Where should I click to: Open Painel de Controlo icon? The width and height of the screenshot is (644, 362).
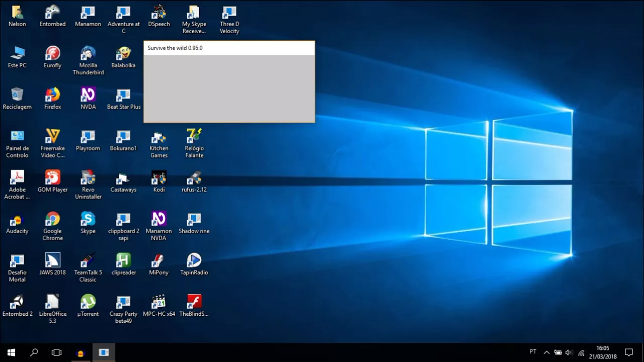click(17, 143)
